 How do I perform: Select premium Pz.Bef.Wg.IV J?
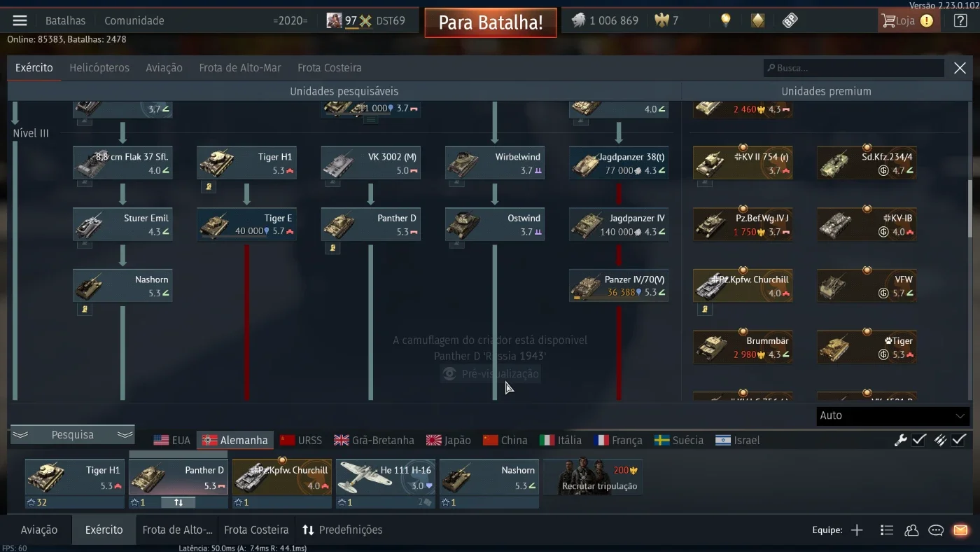tap(743, 224)
